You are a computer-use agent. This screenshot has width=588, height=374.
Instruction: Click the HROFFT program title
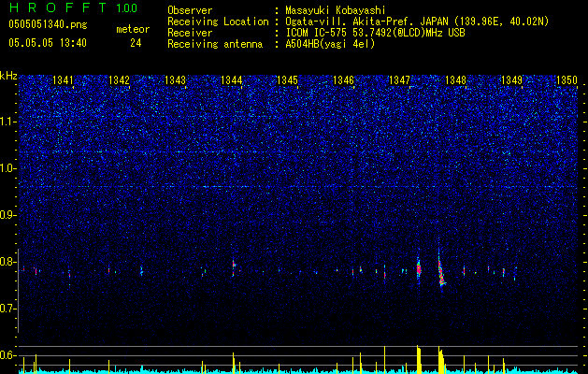point(58,7)
